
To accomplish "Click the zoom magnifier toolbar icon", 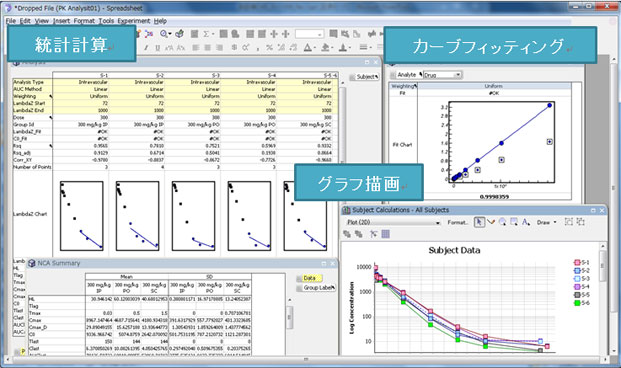I will pos(164,34).
